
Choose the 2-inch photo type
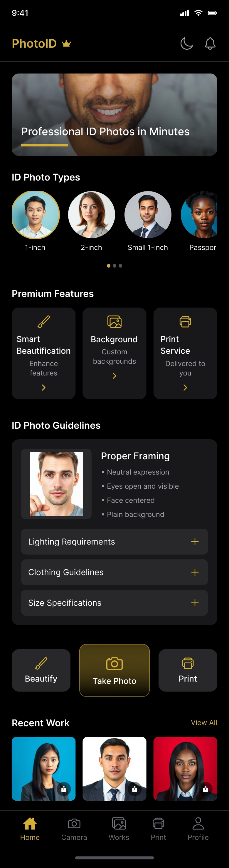pyautogui.click(x=92, y=215)
